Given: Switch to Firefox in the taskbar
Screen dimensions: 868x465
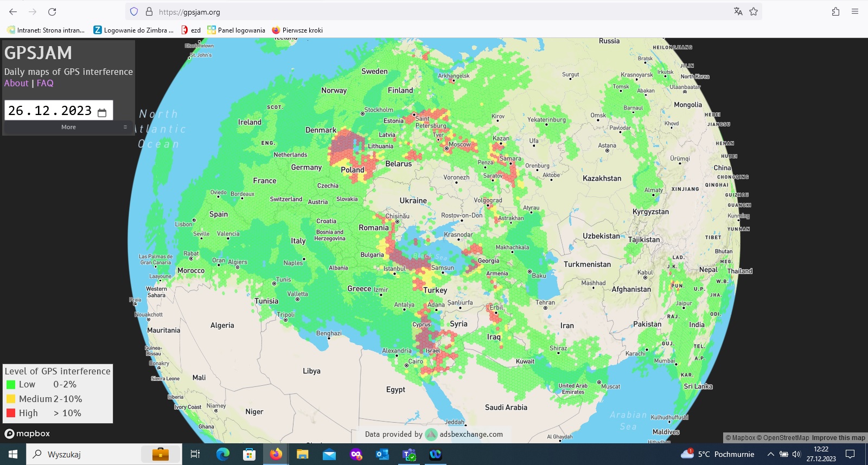Looking at the screenshot, I should click(x=276, y=454).
